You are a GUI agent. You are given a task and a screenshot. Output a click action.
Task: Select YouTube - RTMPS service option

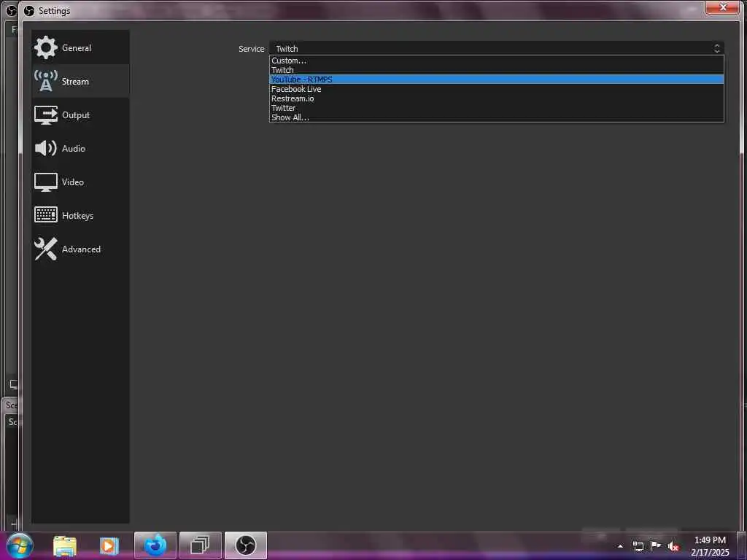(496, 79)
